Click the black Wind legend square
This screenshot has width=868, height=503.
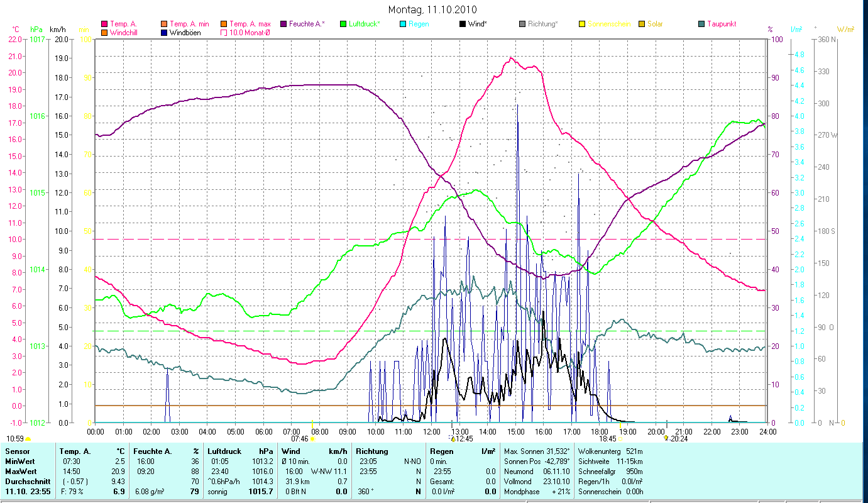[463, 24]
